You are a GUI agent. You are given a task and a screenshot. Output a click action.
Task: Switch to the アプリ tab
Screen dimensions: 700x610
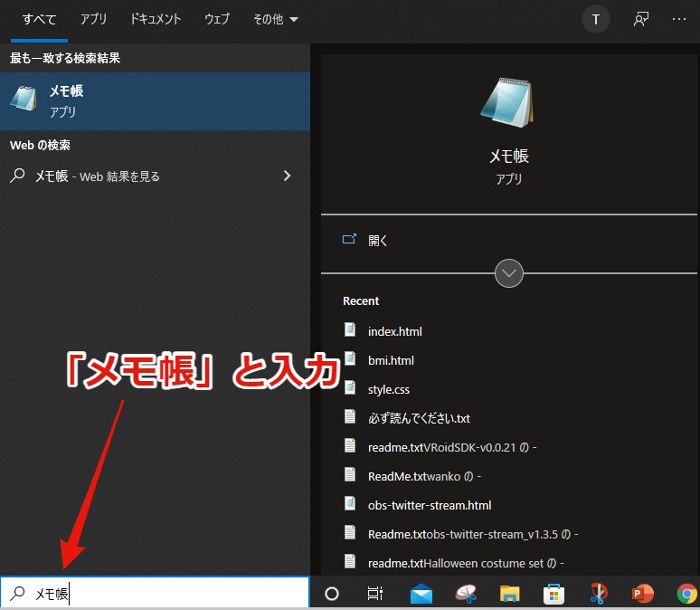93,19
